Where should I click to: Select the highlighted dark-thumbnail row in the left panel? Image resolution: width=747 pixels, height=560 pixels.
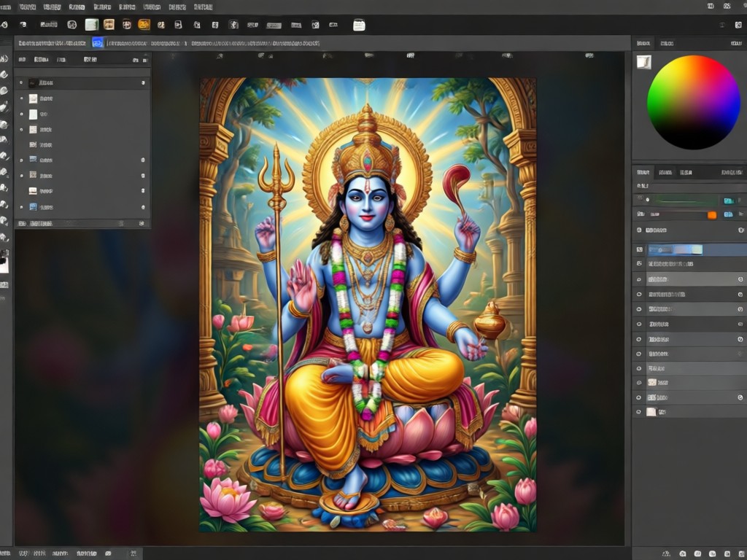[82, 83]
